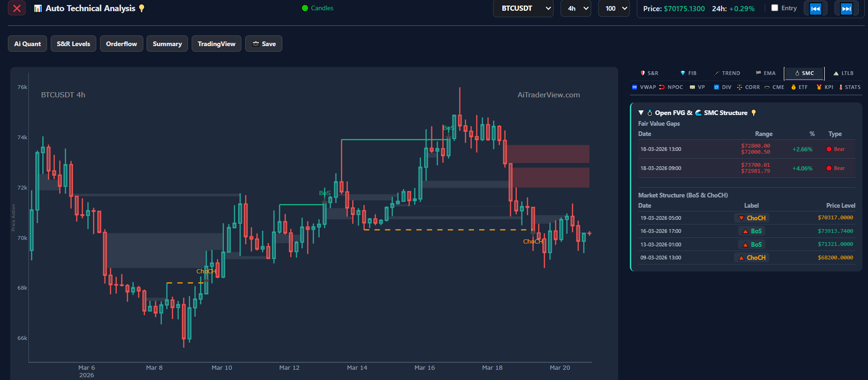This screenshot has width=868, height=380.
Task: Skip forward with the fast-forward icon
Action: [x=846, y=9]
